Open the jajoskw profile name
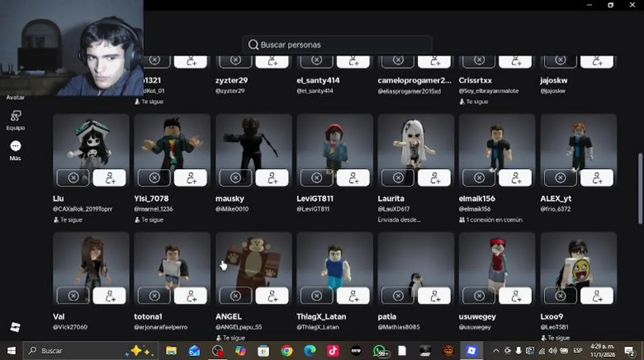The height and width of the screenshot is (360, 644). tap(553, 80)
